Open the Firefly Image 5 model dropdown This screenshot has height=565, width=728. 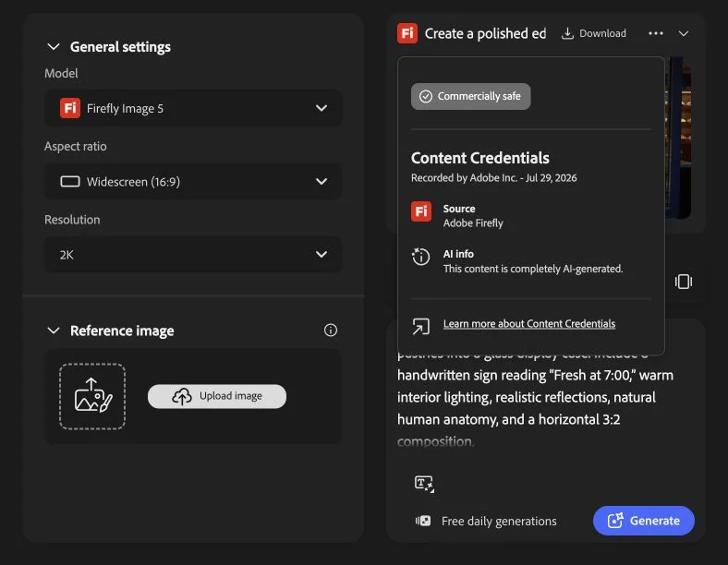193,108
